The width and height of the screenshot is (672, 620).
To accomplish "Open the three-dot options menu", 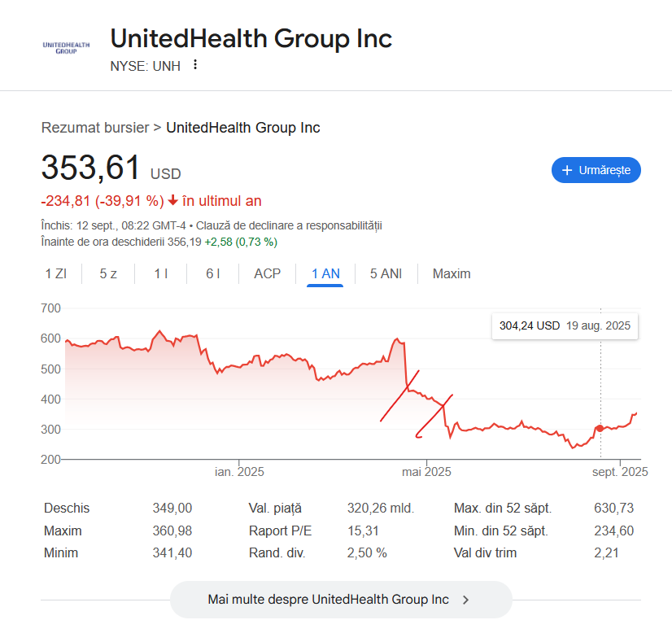I will point(195,65).
